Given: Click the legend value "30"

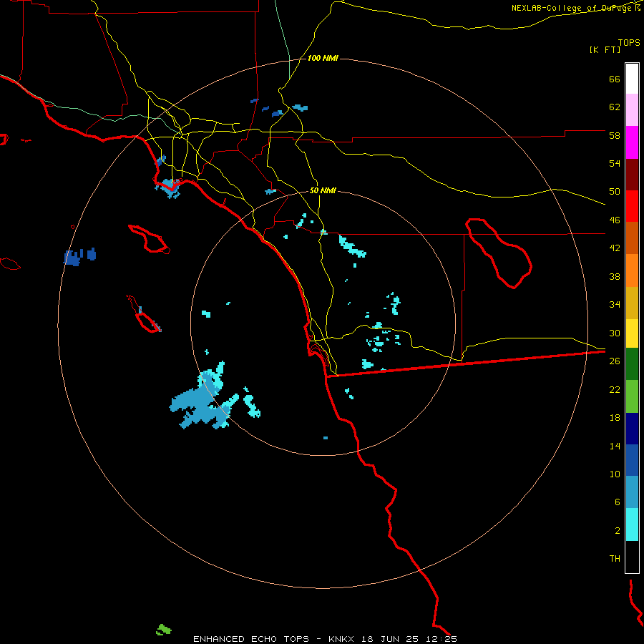Looking at the screenshot, I should pos(615,333).
